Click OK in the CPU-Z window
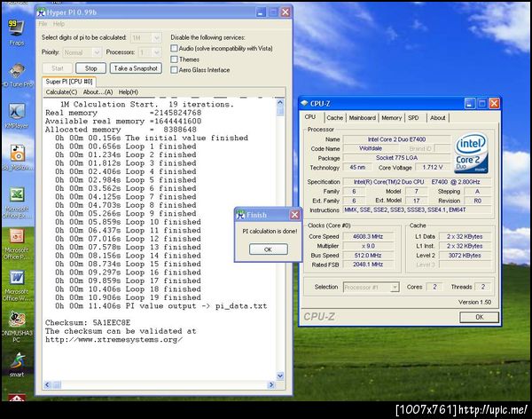This screenshot has width=532, height=419. (x=479, y=317)
